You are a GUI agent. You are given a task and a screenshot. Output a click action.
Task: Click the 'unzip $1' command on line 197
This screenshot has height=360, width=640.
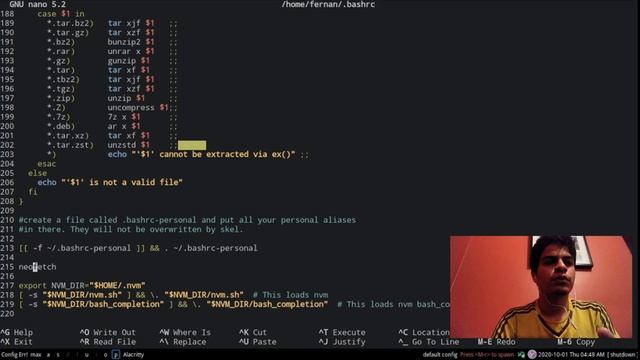point(126,98)
